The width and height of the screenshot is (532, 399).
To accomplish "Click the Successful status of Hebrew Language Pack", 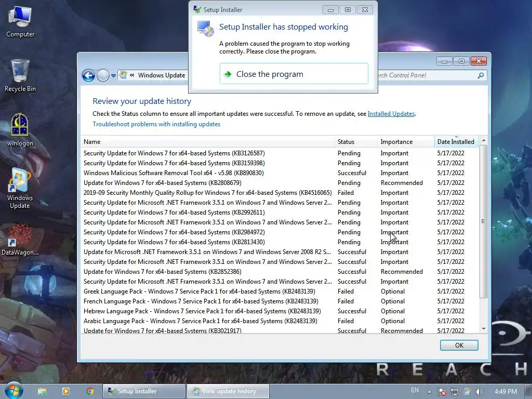I will (x=352, y=311).
